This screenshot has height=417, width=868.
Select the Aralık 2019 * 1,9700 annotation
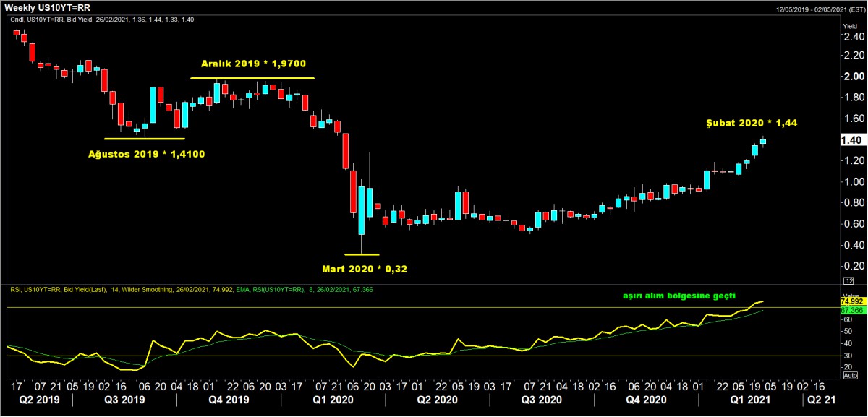[251, 64]
